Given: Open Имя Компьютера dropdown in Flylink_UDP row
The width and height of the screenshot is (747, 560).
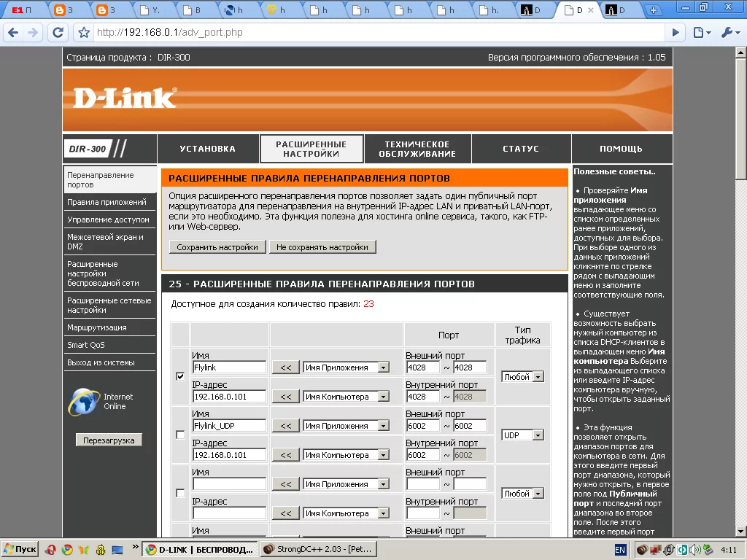Looking at the screenshot, I should (347, 455).
